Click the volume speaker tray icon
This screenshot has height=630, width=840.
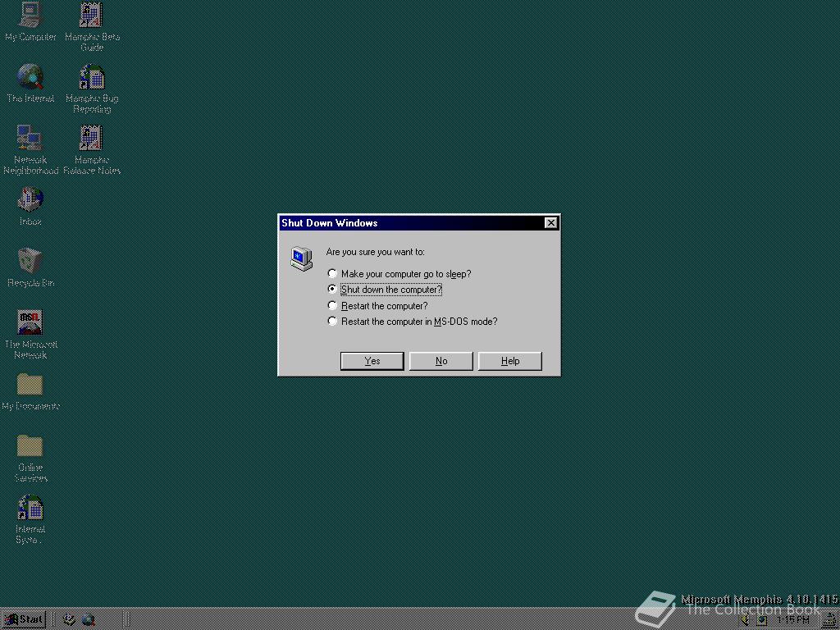pyautogui.click(x=743, y=620)
